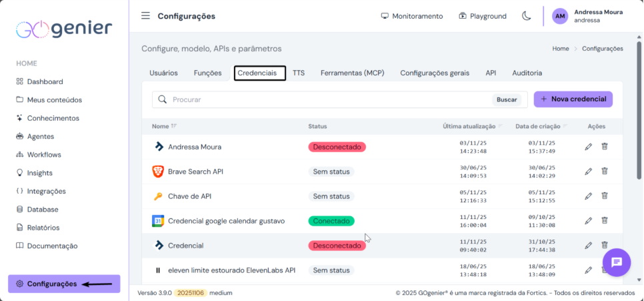Edit the Andressa Moura credential

[x=589, y=146]
